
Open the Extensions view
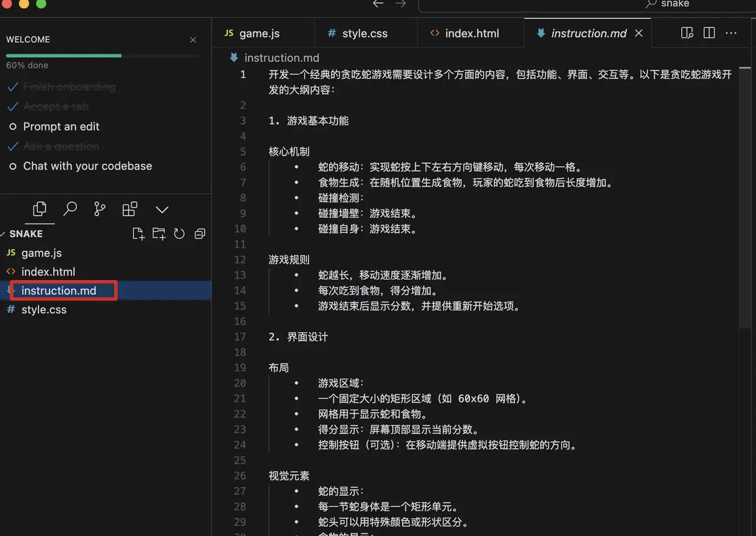tap(129, 209)
